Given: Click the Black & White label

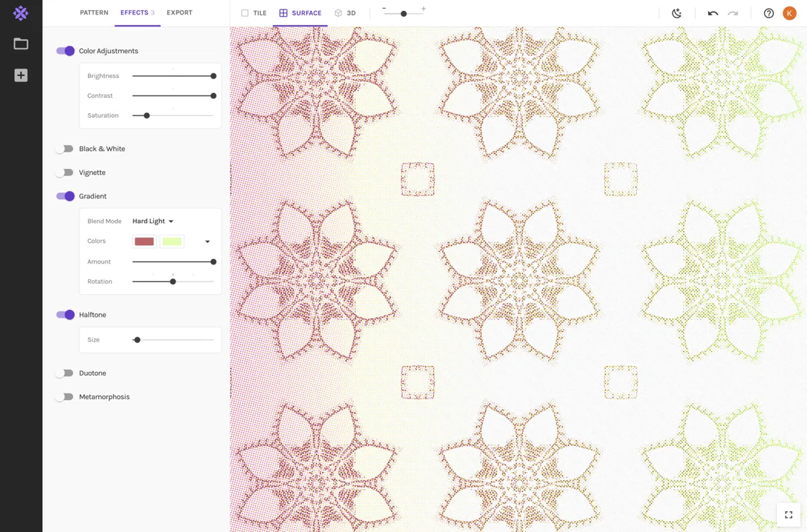Looking at the screenshot, I should point(102,149).
